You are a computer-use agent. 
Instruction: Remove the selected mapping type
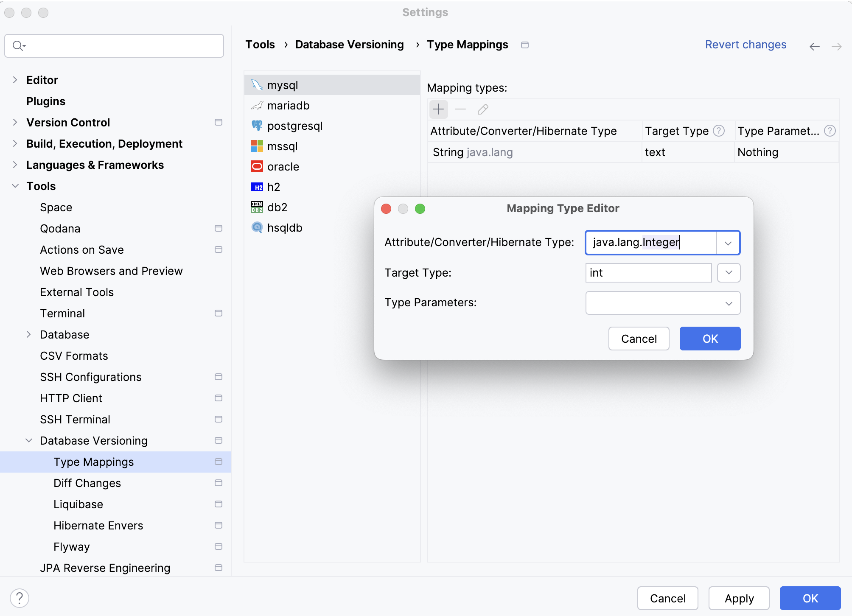click(x=460, y=109)
